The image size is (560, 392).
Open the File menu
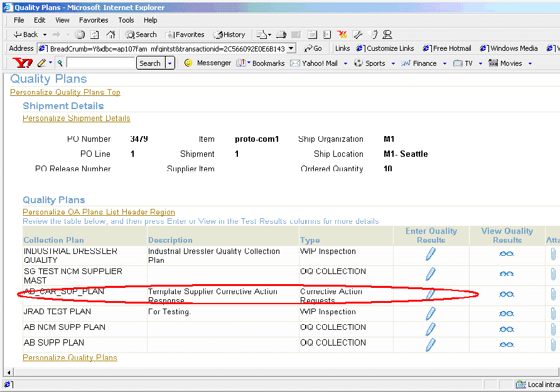point(19,20)
